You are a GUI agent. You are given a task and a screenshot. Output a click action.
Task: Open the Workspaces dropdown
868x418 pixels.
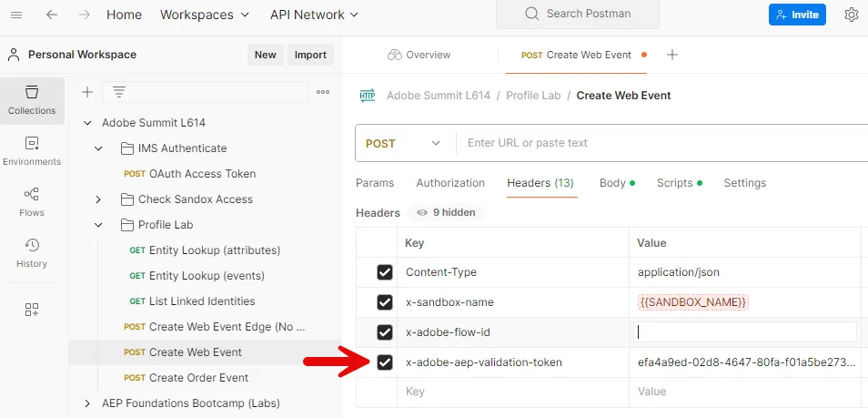[x=205, y=15]
